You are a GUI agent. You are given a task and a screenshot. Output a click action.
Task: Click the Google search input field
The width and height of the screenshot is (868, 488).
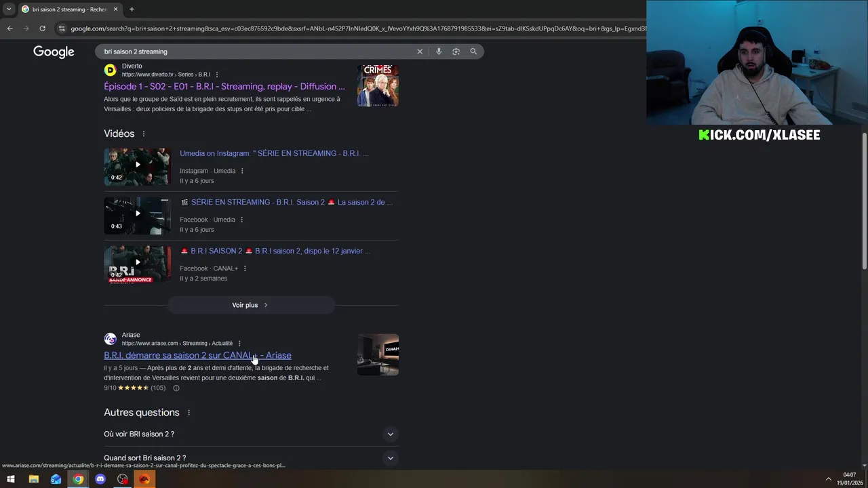click(x=258, y=52)
